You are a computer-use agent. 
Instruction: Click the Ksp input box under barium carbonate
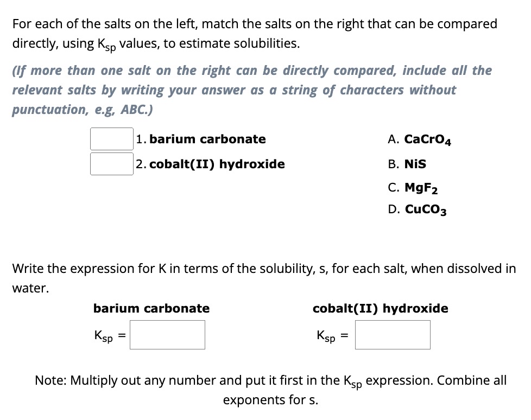167,335
